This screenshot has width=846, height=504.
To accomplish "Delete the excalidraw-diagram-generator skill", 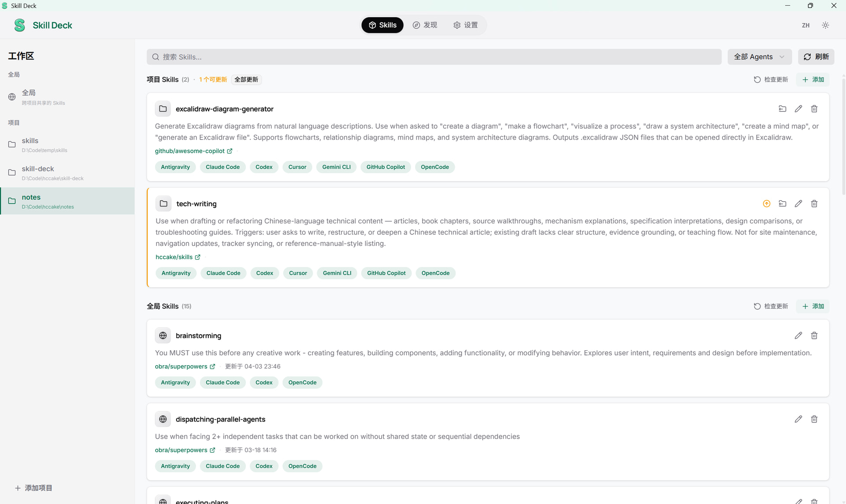I will [814, 109].
